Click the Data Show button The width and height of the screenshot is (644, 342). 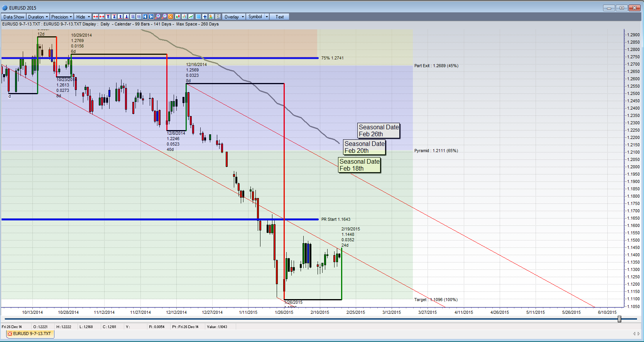(x=14, y=17)
